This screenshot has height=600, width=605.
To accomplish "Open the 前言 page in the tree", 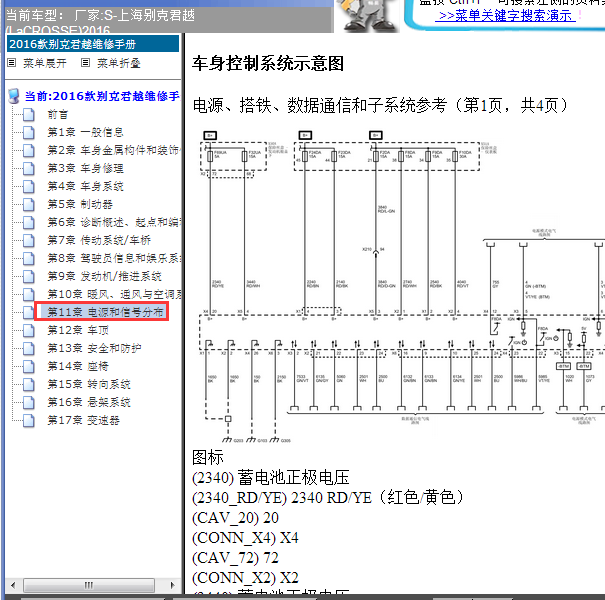I will coord(57,115).
